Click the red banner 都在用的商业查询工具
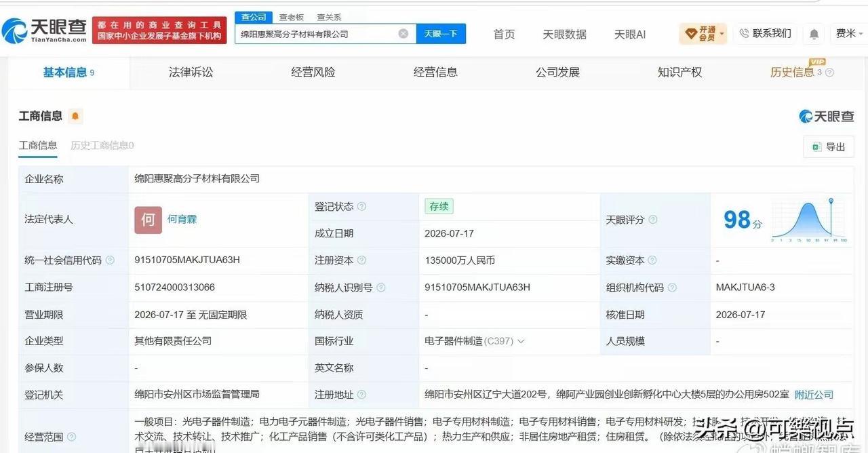Image resolution: width=868 pixels, height=453 pixels. pos(159,31)
